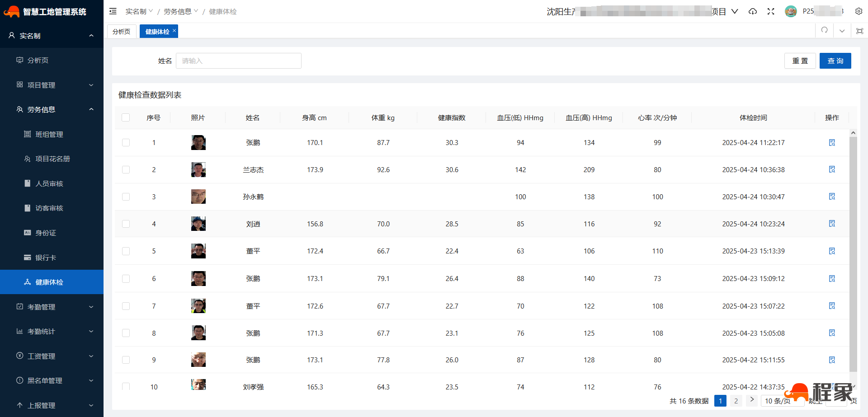This screenshot has height=417, width=868.
Task: View details icon for 兰志杰 row
Action: 832,169
